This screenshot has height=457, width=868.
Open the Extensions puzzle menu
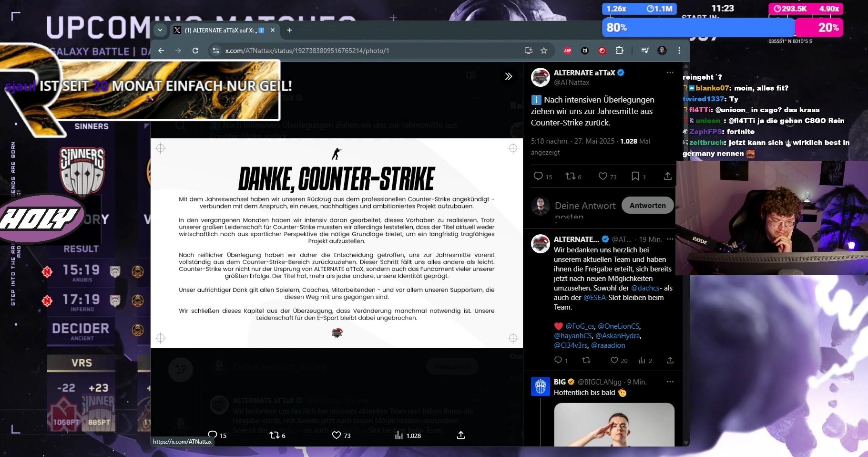pos(619,51)
